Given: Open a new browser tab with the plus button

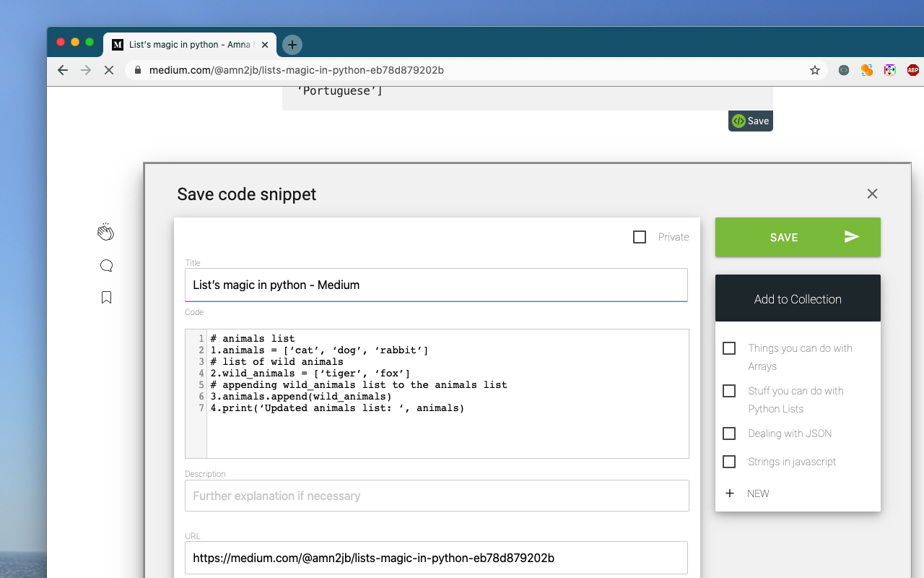Looking at the screenshot, I should pos(292,44).
